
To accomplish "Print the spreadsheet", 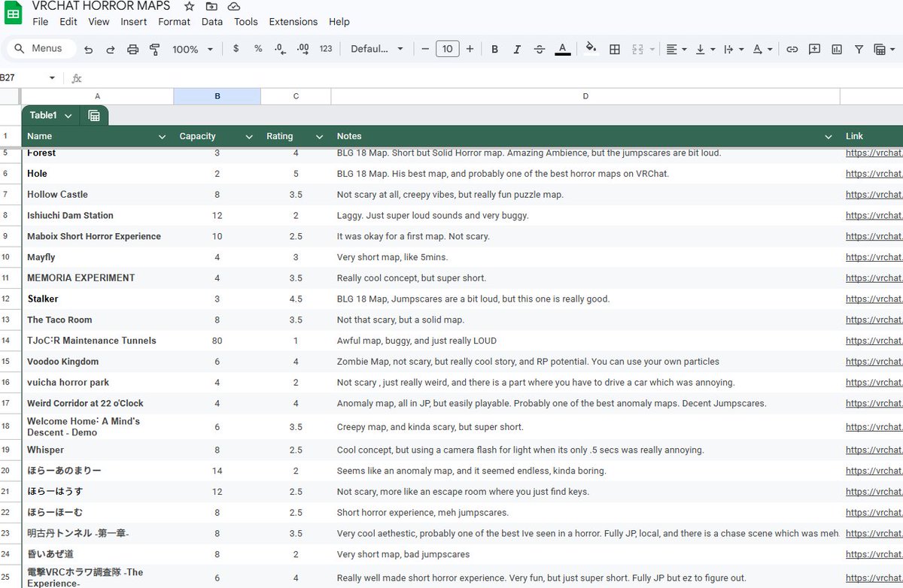I will click(x=133, y=49).
